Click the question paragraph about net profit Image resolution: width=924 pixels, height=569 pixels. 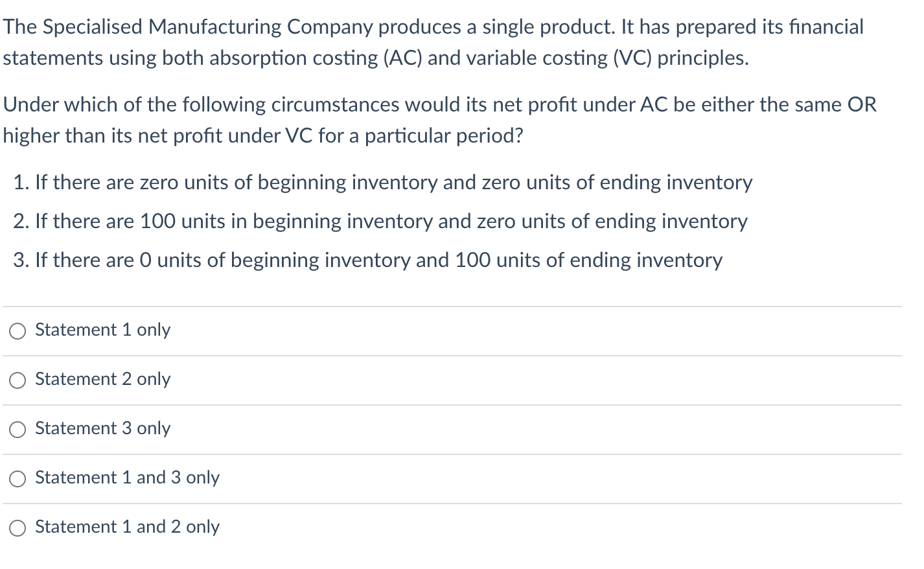click(x=441, y=120)
